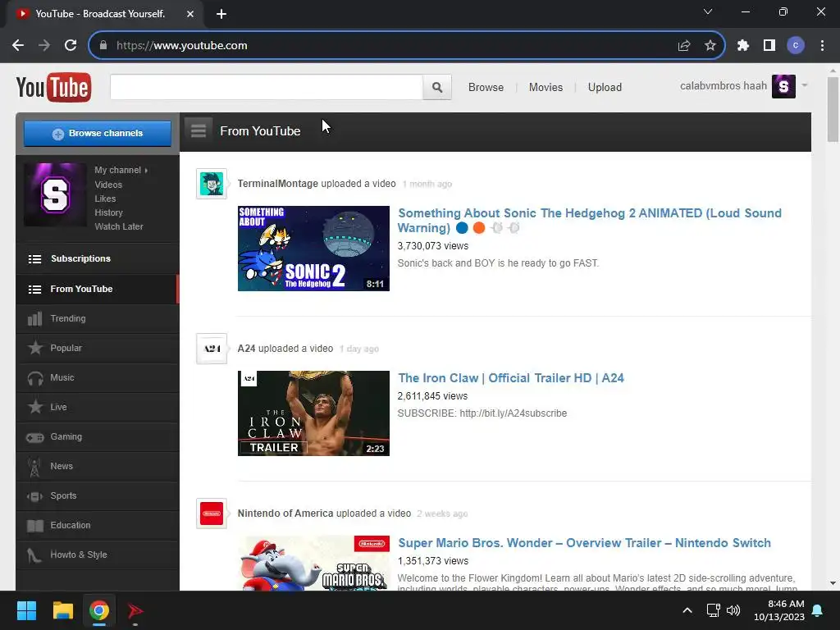Open Super Mario Bros. Wonder trailer title
The width and height of the screenshot is (840, 630).
[x=584, y=543]
